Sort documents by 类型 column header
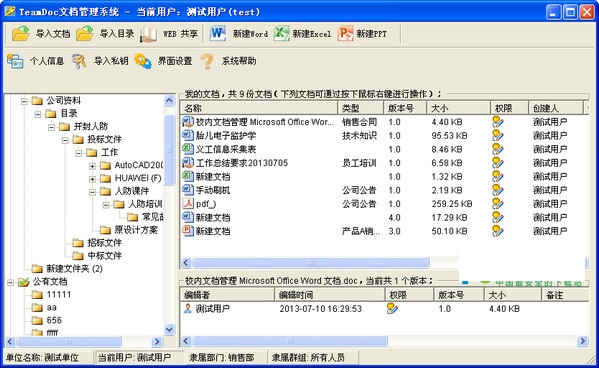Viewport: 599px width, 368px height. (361, 108)
